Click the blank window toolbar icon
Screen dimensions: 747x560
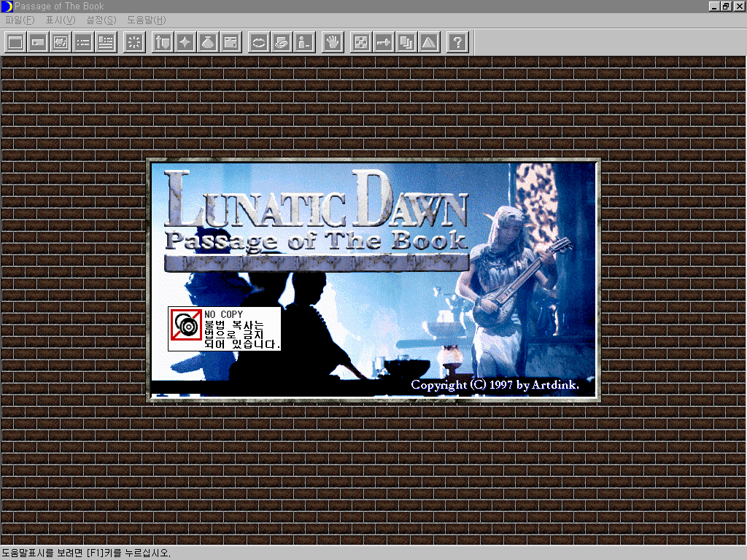point(15,42)
